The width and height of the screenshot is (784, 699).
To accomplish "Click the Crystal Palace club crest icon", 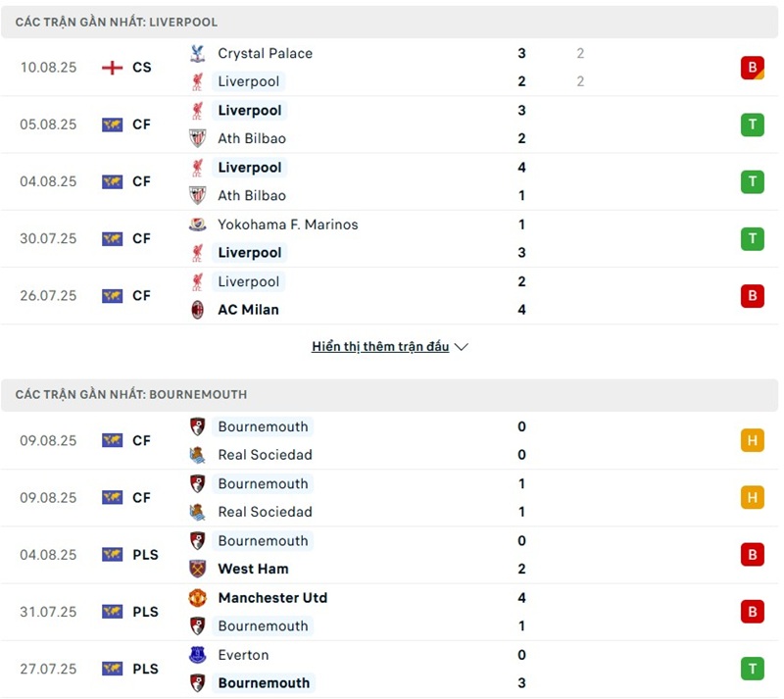I will [198, 54].
